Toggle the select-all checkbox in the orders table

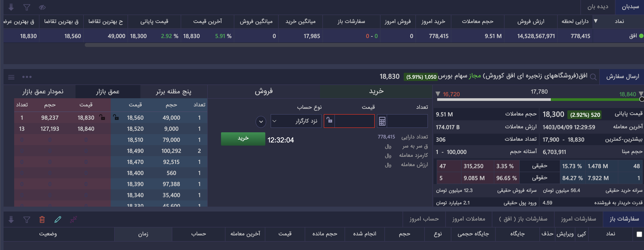[x=639, y=234]
